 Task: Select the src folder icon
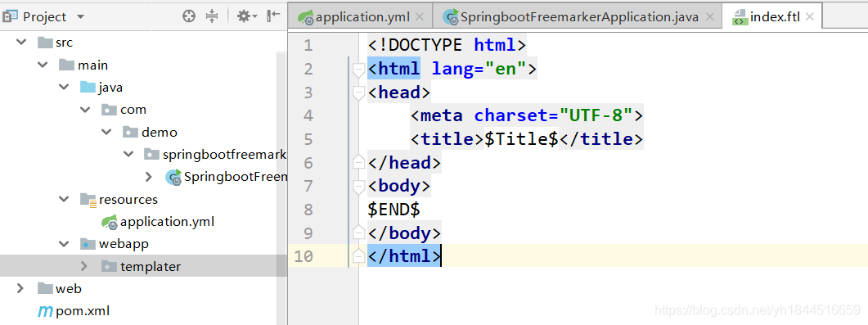click(x=45, y=42)
